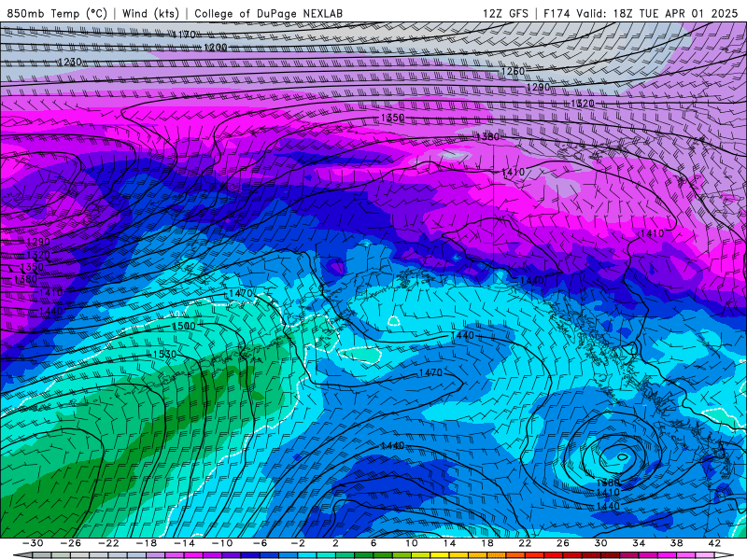Image resolution: width=747 pixels, height=560 pixels.
Task: Click the −6 legend tick label
Action: [261, 543]
